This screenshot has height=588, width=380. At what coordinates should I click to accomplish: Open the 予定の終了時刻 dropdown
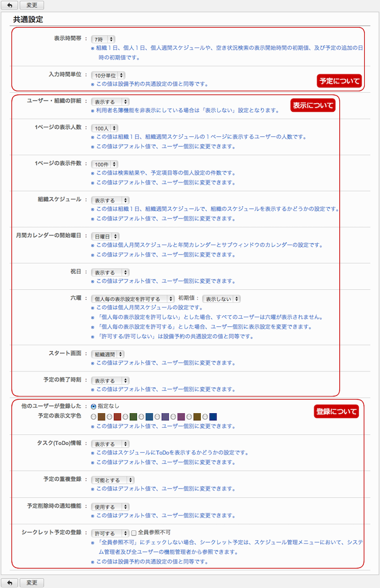tap(110, 381)
